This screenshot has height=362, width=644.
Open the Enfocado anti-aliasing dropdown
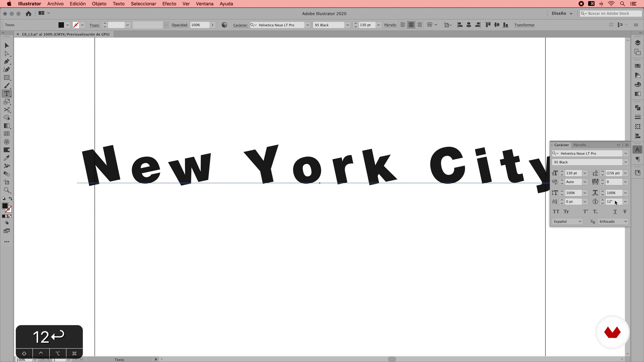click(613, 221)
